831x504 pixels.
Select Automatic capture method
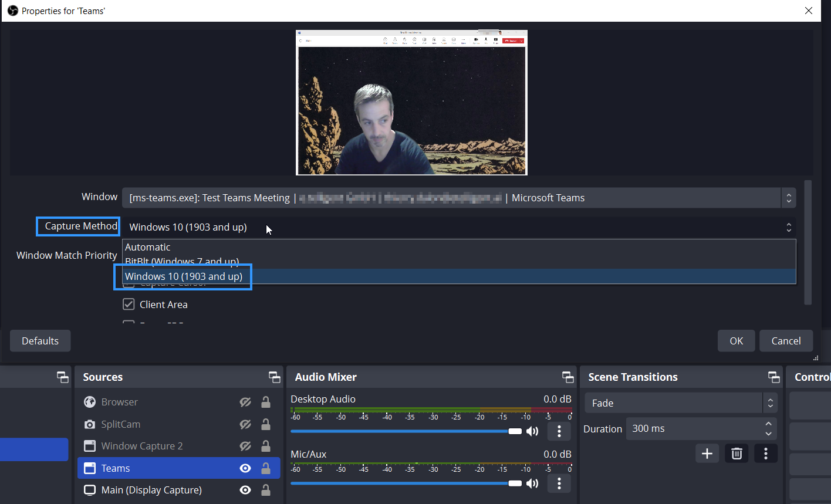click(x=459, y=247)
